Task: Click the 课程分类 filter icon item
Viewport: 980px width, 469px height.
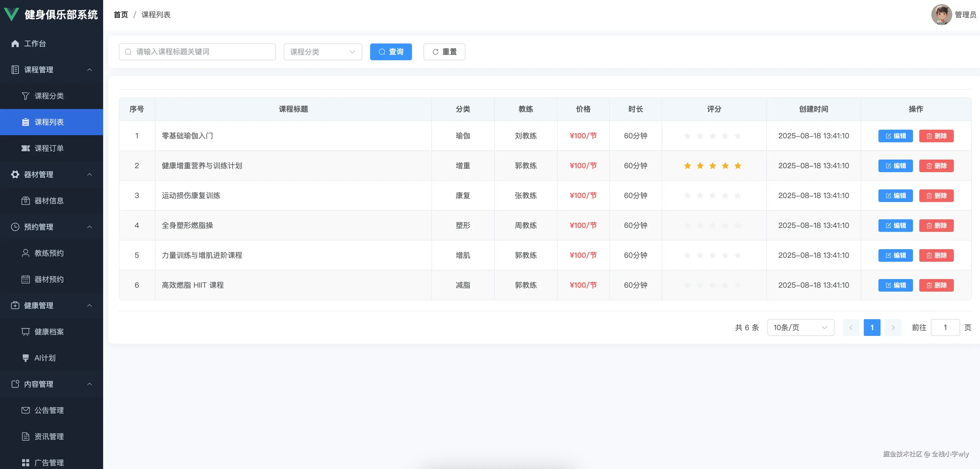Action: pyautogui.click(x=25, y=96)
